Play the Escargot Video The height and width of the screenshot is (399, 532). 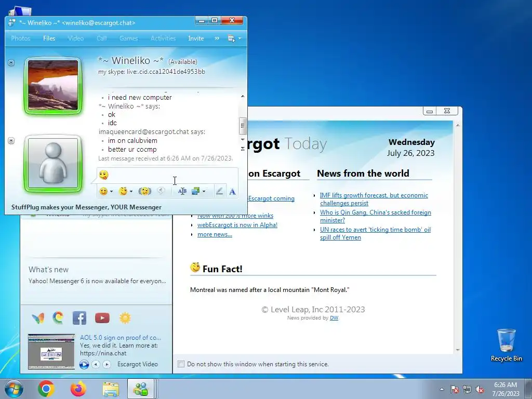84,364
